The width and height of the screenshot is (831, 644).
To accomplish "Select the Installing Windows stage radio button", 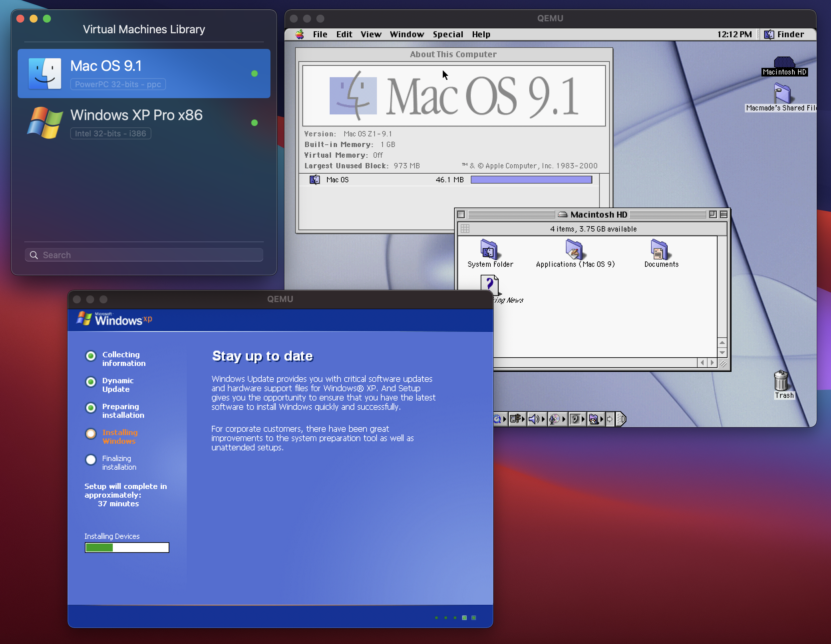I will [90, 434].
